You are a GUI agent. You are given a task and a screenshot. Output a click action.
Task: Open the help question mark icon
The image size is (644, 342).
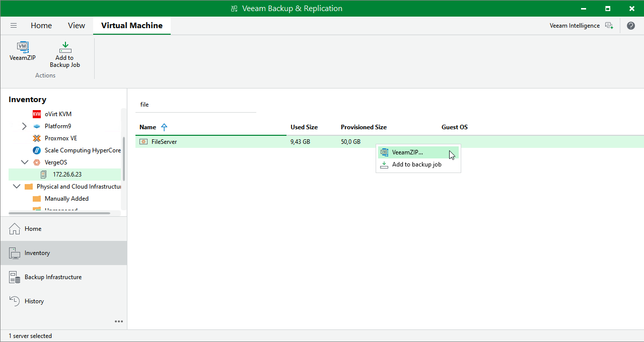pyautogui.click(x=631, y=26)
